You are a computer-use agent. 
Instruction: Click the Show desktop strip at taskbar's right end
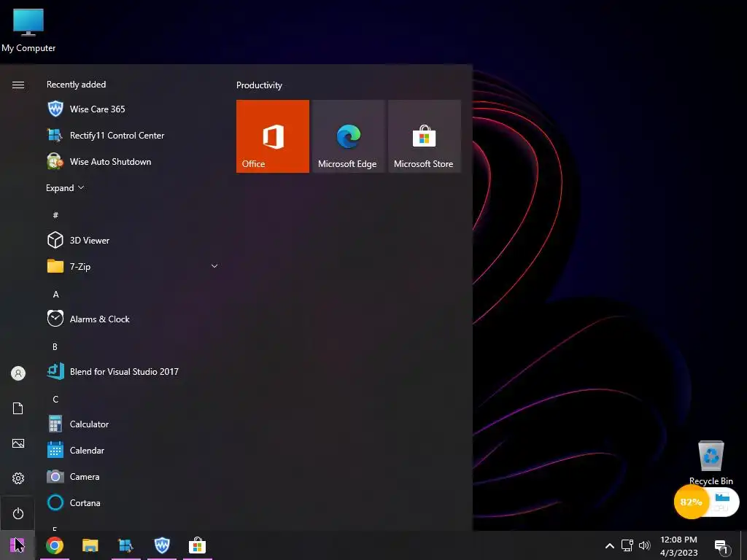(744, 545)
